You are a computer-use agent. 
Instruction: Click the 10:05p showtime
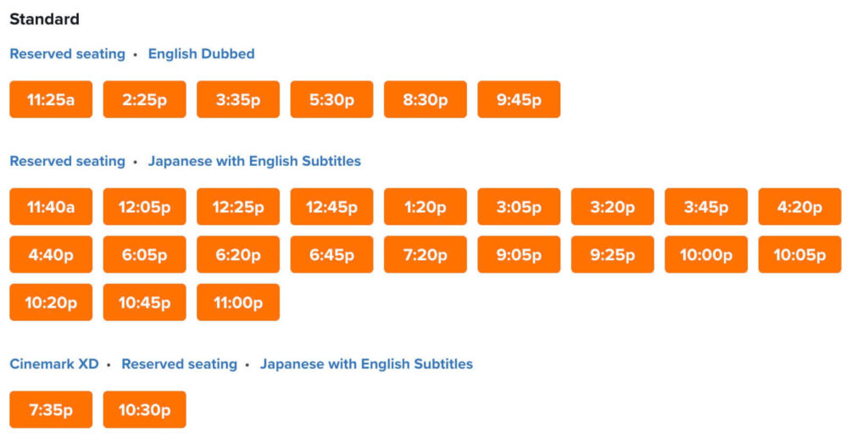[x=799, y=255]
